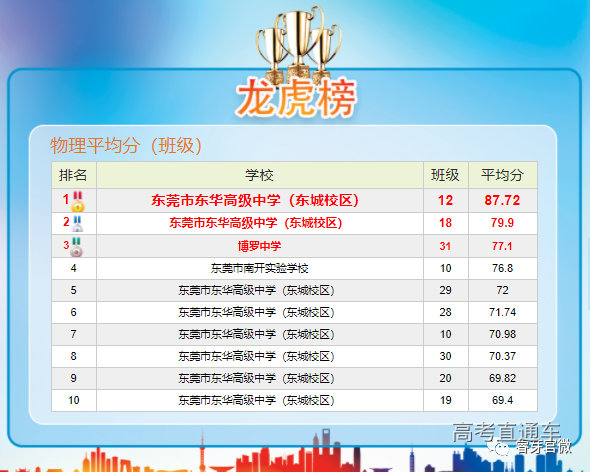Click average score 79.9
The height and width of the screenshot is (472, 590).
coord(502,223)
